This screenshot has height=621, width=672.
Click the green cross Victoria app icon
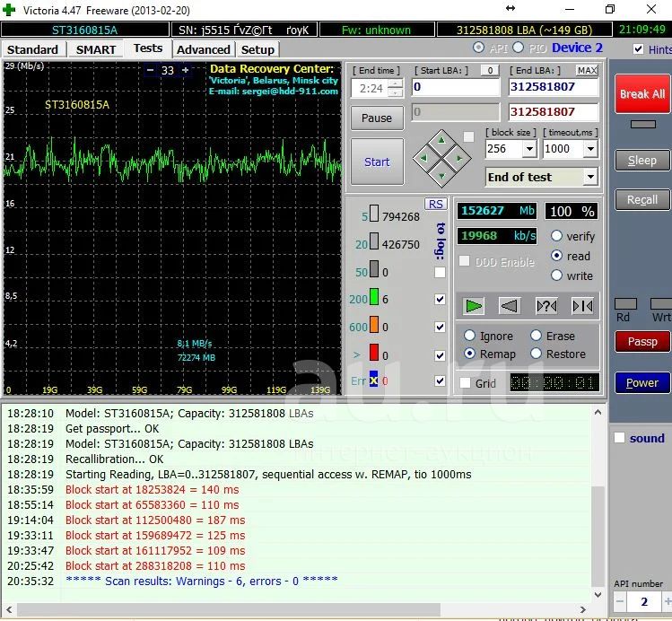9,10
